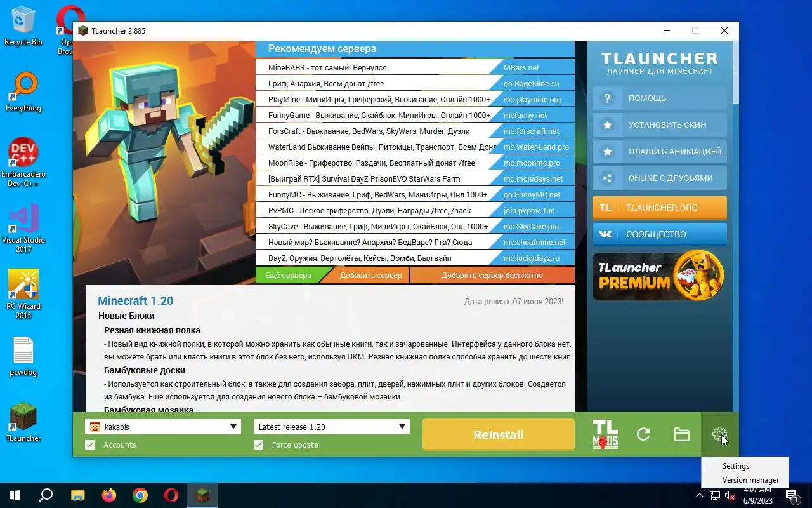Click the muted volume tray icon
Viewport: 812px width, 508px height.
click(730, 496)
